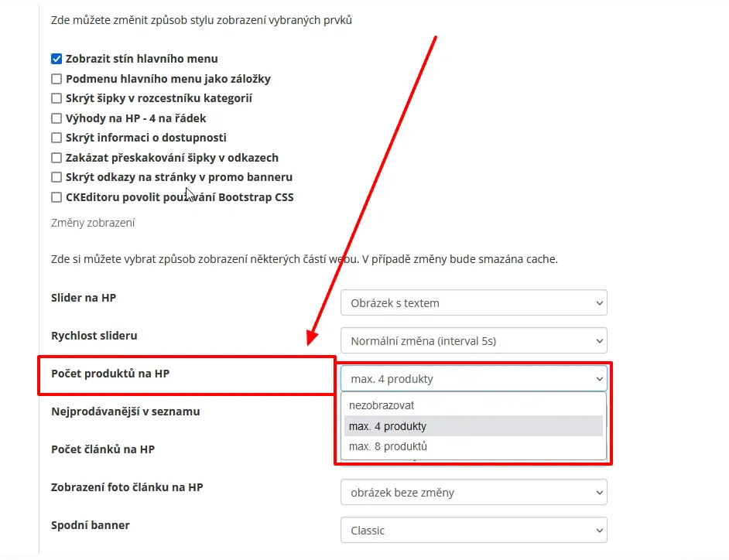Click the Rychlost slideru chevron arrow
The height and width of the screenshot is (560, 729).
click(x=599, y=341)
